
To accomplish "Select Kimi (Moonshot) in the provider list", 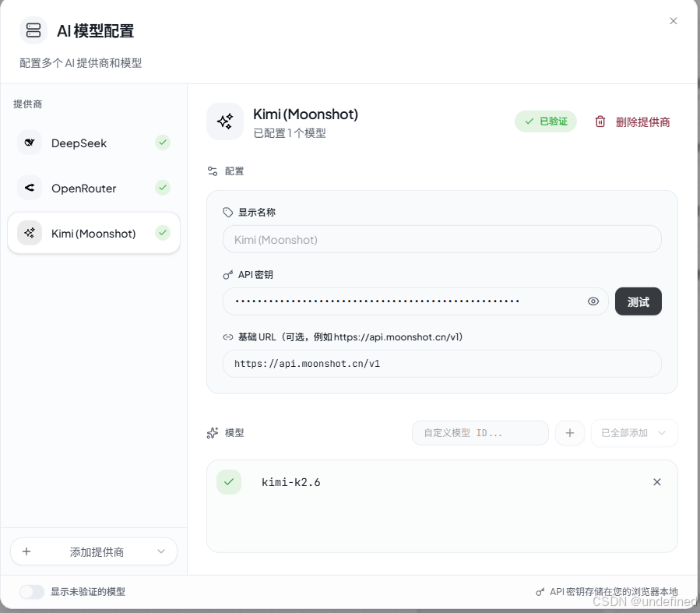I will coord(93,233).
